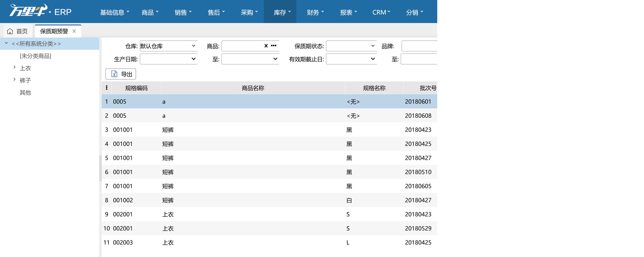Click batch number 20180427 in row 5
The width and height of the screenshot is (644, 257).
tap(418, 158)
